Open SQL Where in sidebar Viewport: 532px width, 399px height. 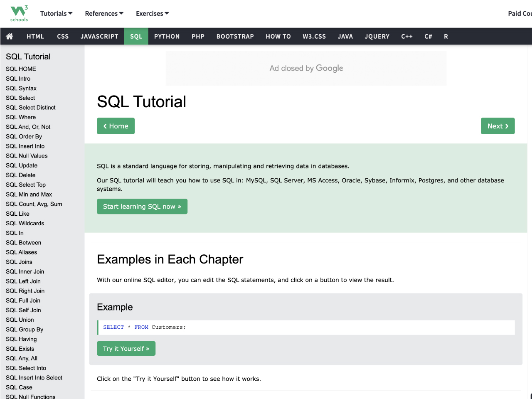tap(21, 117)
